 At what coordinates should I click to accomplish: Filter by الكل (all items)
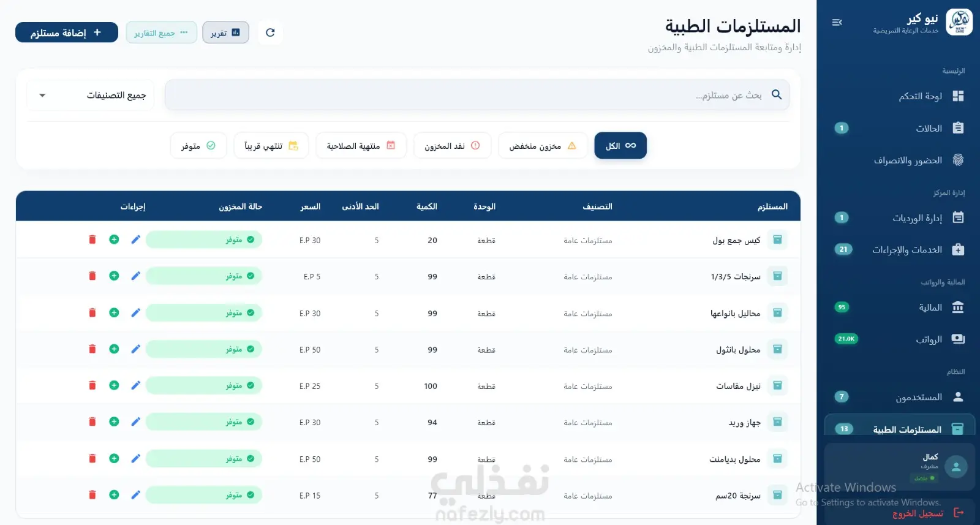tap(620, 146)
